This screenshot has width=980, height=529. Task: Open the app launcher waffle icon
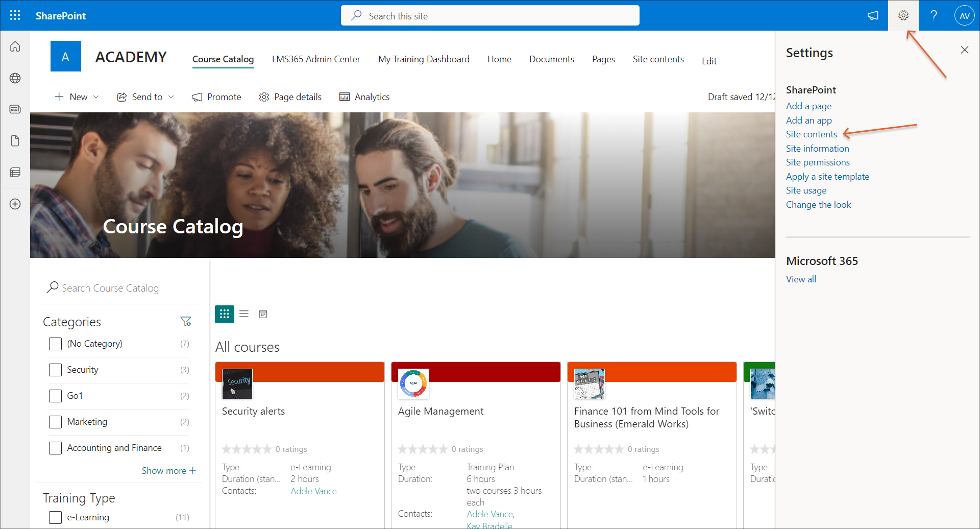[15, 15]
